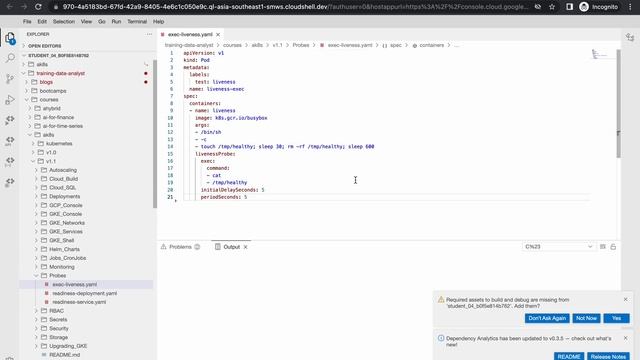This screenshot has height=360, width=640.
Task: Switch to the Output panel tab
Action: click(231, 247)
